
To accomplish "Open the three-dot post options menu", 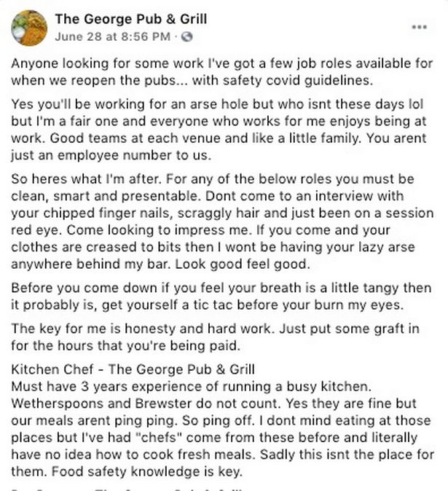I will coord(419,27).
